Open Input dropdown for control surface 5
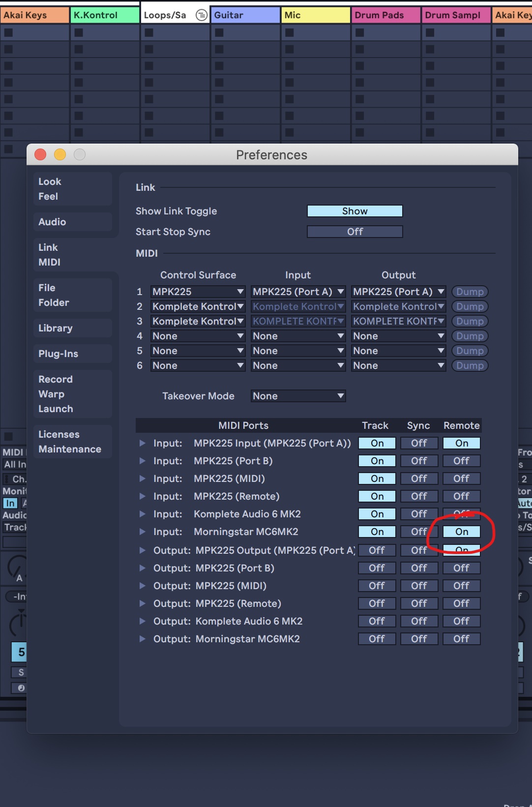 pos(298,351)
